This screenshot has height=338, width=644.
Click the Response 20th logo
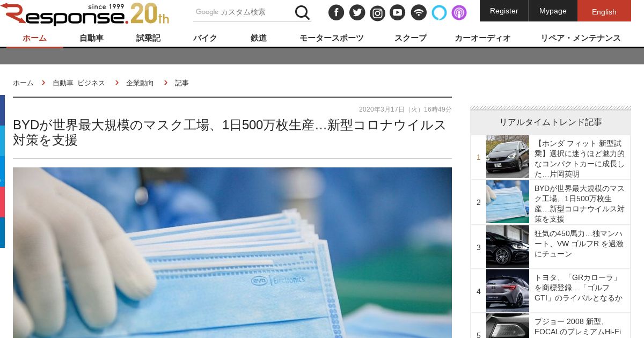pos(85,14)
